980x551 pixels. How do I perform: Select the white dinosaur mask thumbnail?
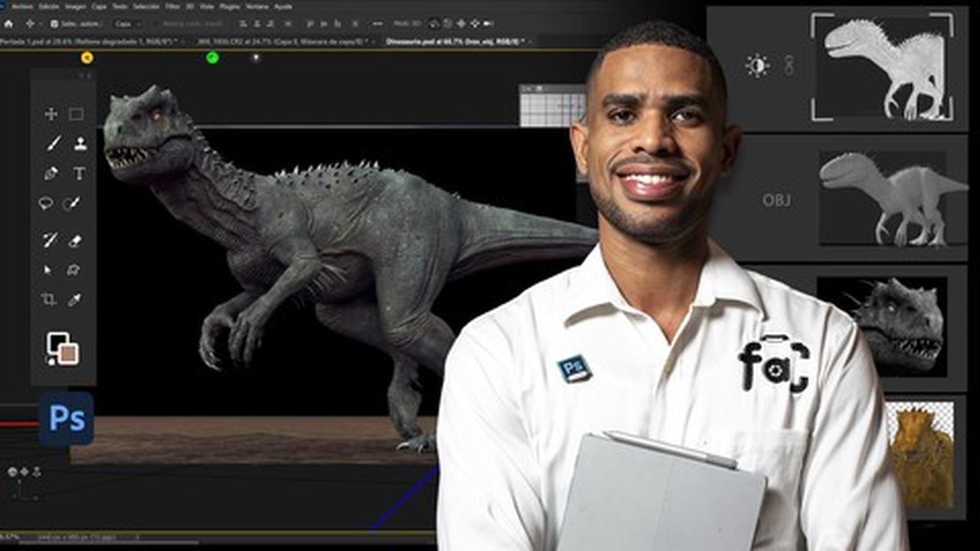point(882,67)
